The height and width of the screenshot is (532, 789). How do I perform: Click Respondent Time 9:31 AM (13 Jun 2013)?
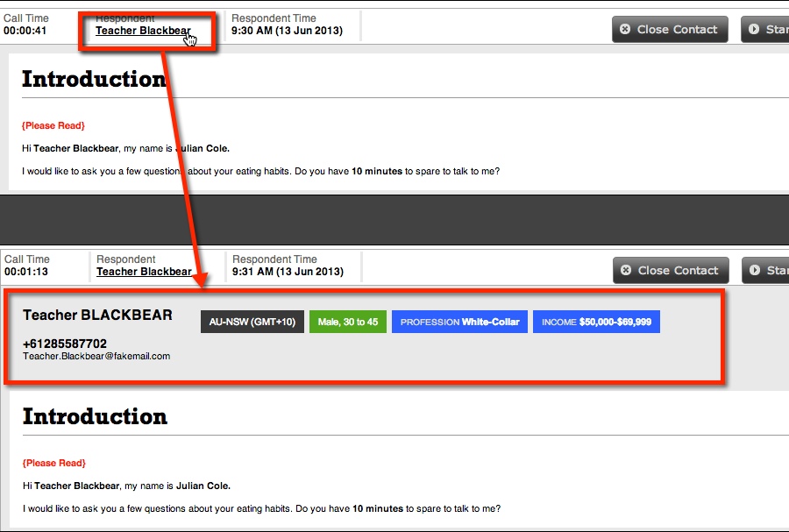pyautogui.click(x=288, y=272)
